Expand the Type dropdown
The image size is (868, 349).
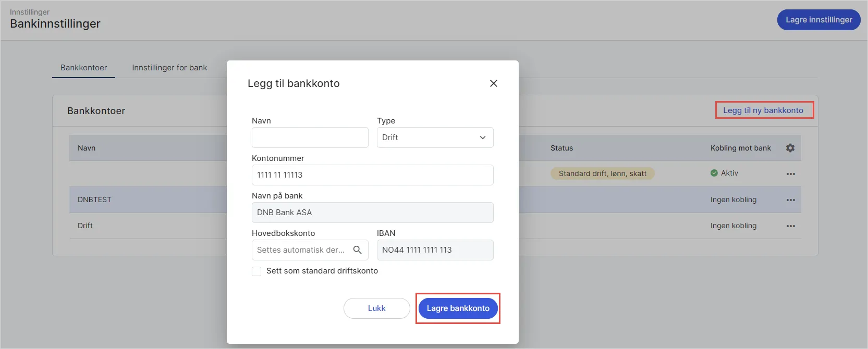click(435, 138)
